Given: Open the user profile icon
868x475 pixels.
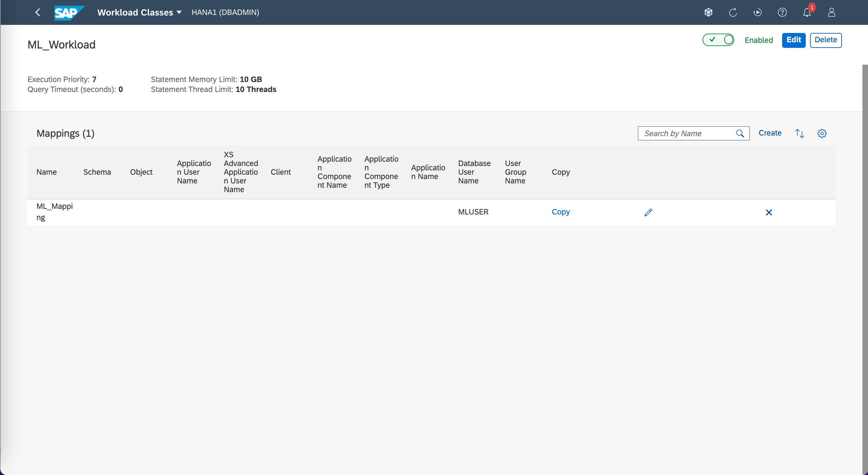Looking at the screenshot, I should click(x=831, y=12).
